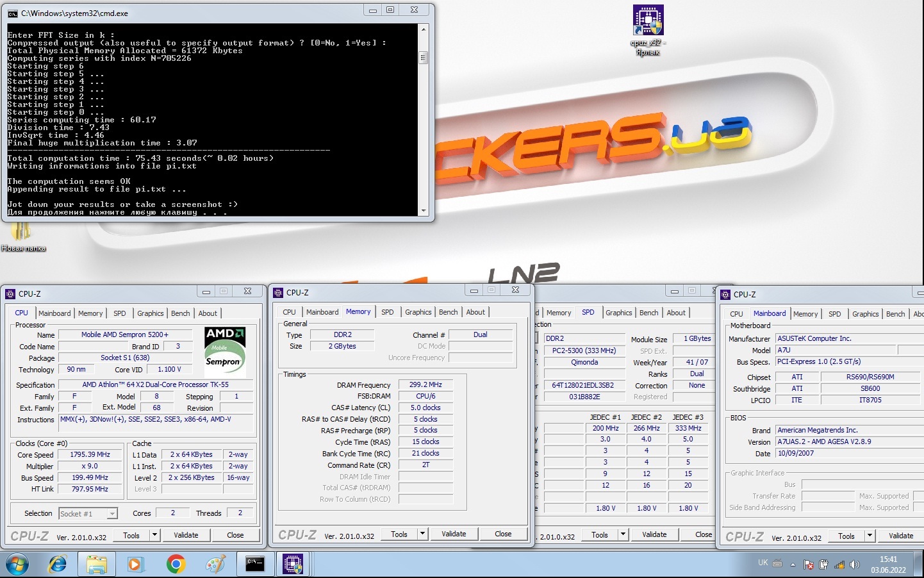924x578 pixels.
Task: Click cmd window scrollbar down arrow
Action: tap(423, 211)
